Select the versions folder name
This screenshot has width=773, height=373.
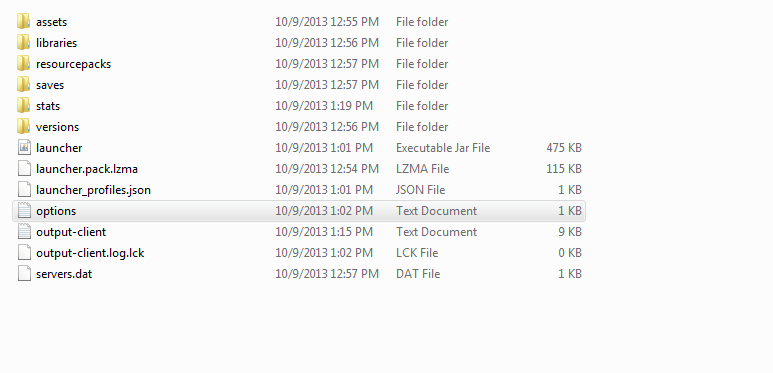[57, 127]
